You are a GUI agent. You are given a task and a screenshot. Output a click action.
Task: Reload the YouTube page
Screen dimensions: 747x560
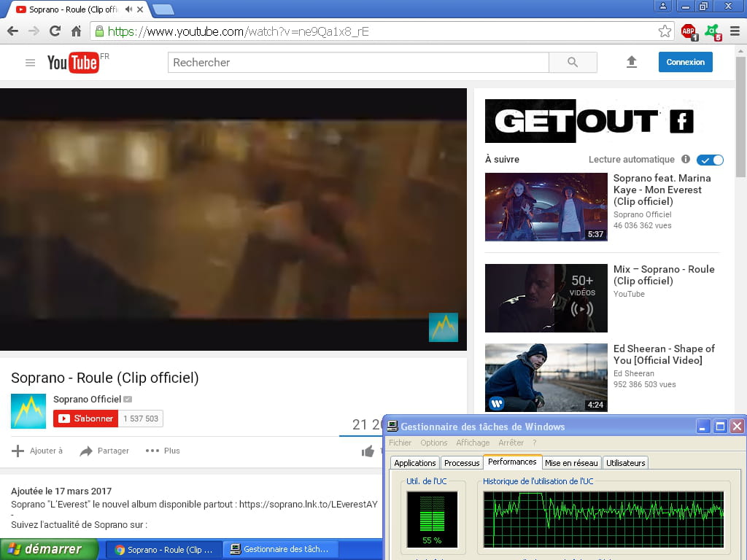click(x=55, y=31)
